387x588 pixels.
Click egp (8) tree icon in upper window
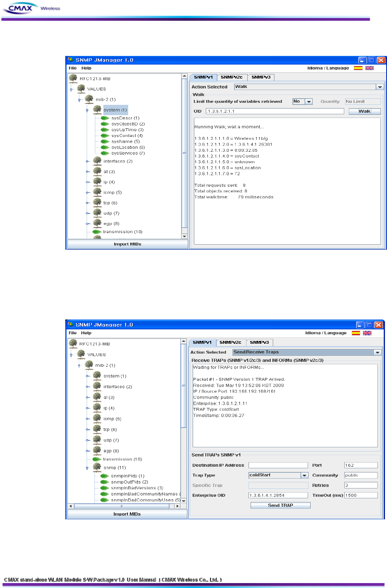pos(97,223)
